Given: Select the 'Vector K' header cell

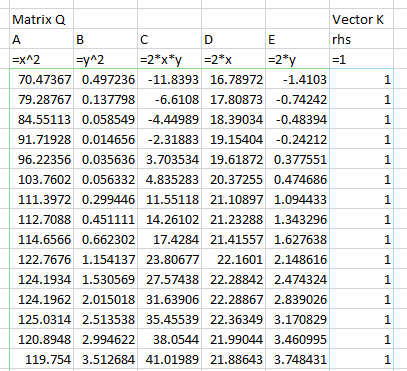Looking at the screenshot, I should (x=361, y=19).
